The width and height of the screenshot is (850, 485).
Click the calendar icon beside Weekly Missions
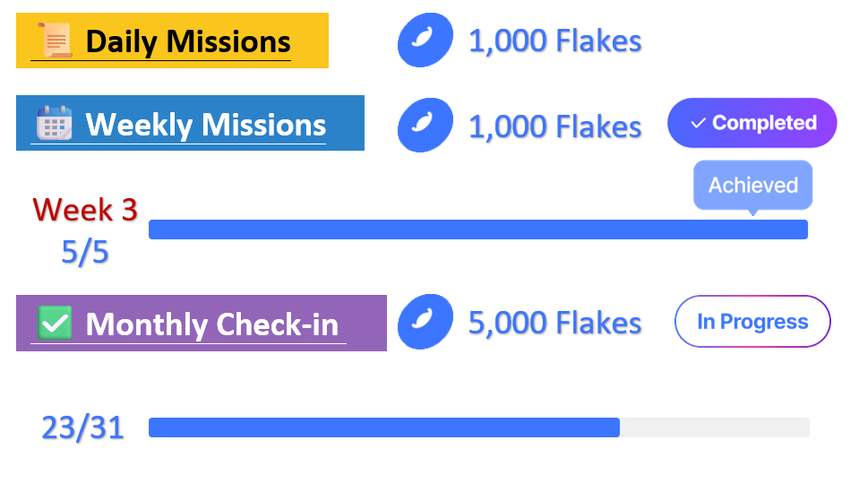pos(53,124)
